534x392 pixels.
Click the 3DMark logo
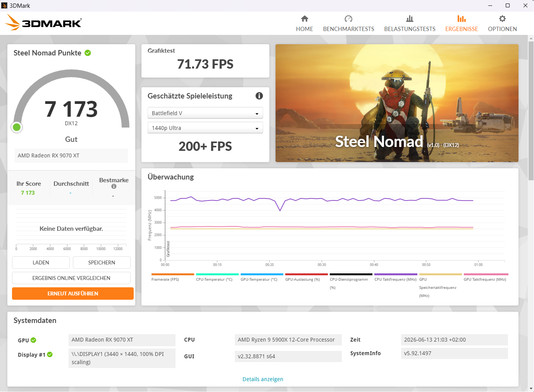coord(43,22)
